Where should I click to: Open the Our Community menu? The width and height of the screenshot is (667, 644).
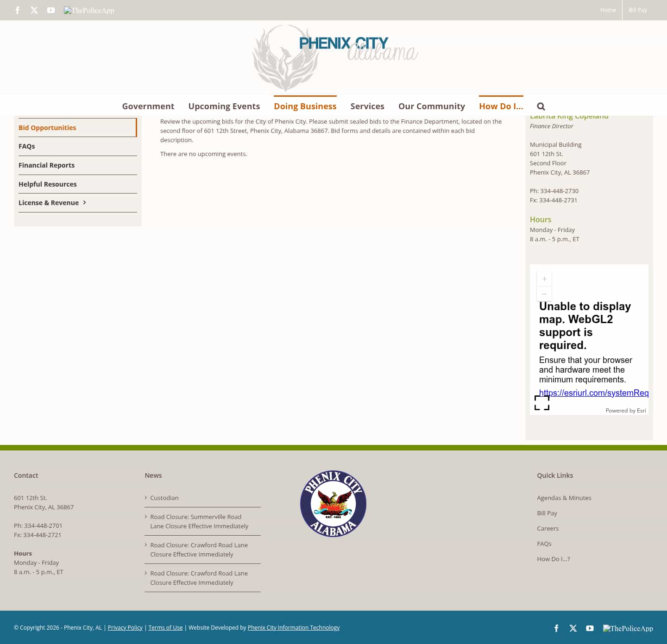click(x=432, y=106)
